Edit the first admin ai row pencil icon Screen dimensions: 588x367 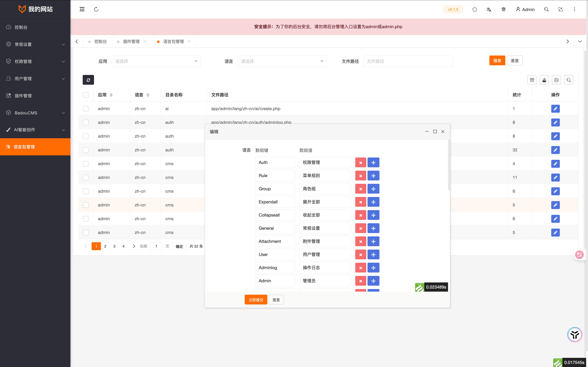click(556, 109)
